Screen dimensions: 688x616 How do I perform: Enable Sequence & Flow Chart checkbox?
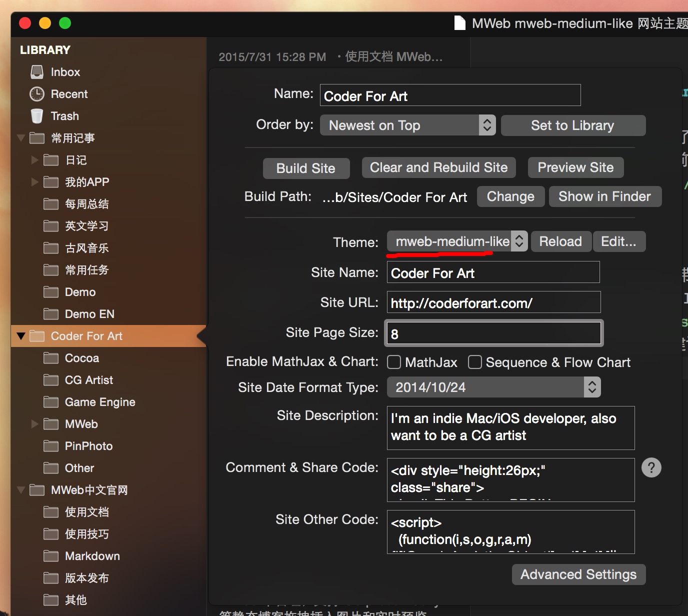tap(475, 362)
